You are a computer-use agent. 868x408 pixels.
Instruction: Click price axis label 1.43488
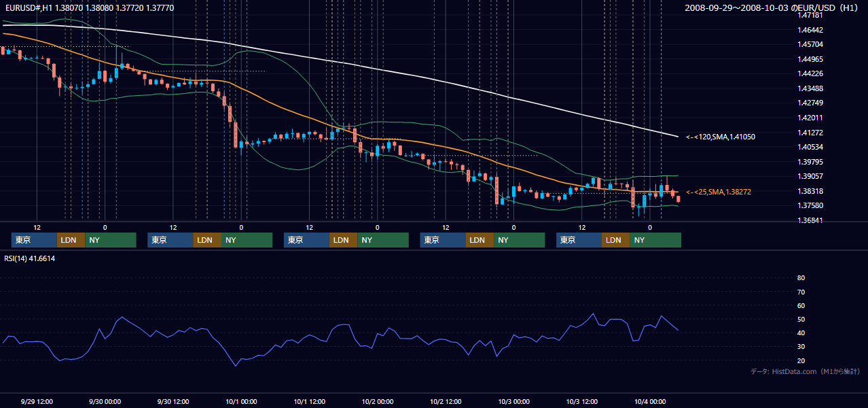[810, 88]
